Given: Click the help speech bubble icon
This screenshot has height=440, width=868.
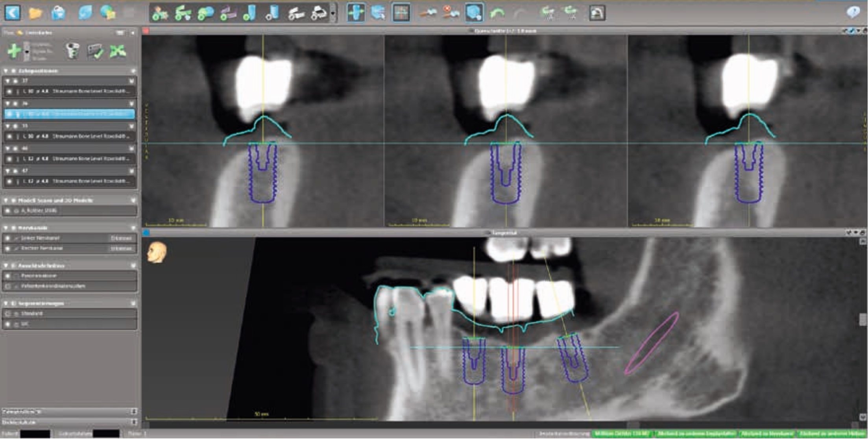Looking at the screenshot, I should click(x=853, y=12).
